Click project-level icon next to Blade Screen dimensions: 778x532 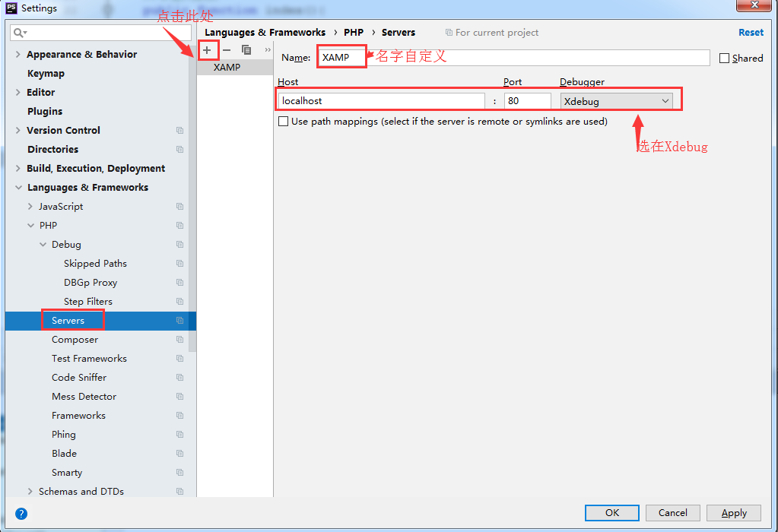[x=179, y=453]
